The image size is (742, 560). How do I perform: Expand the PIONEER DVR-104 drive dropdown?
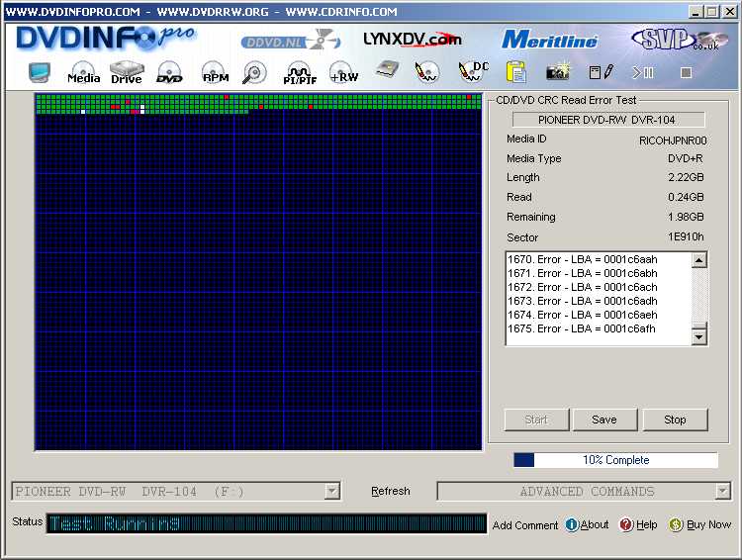(332, 492)
